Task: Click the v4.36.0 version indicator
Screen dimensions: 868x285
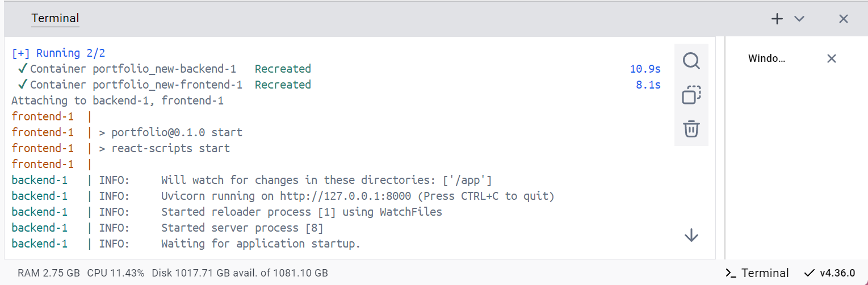Action: (x=837, y=273)
